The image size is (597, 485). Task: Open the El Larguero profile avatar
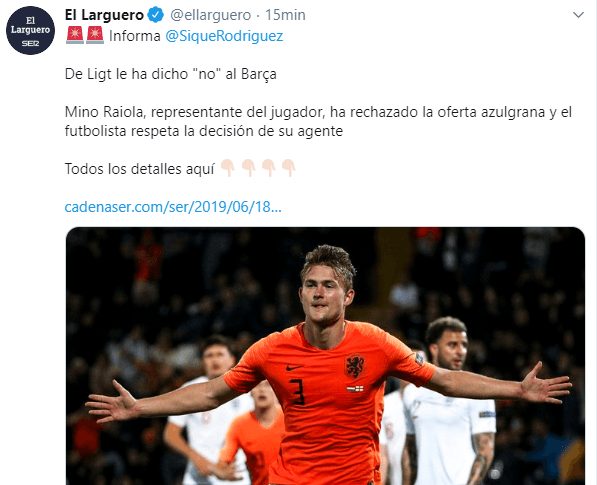[x=30, y=30]
